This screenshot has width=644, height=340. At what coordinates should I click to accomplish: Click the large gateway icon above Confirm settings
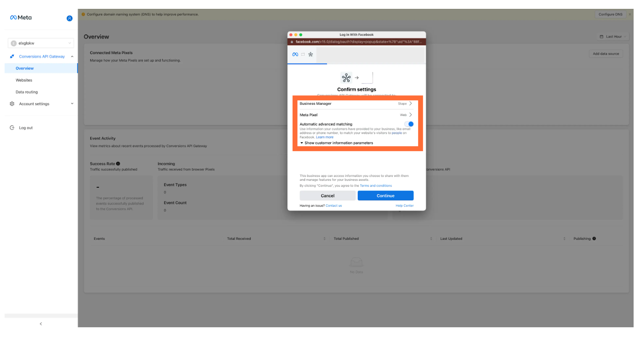(346, 77)
